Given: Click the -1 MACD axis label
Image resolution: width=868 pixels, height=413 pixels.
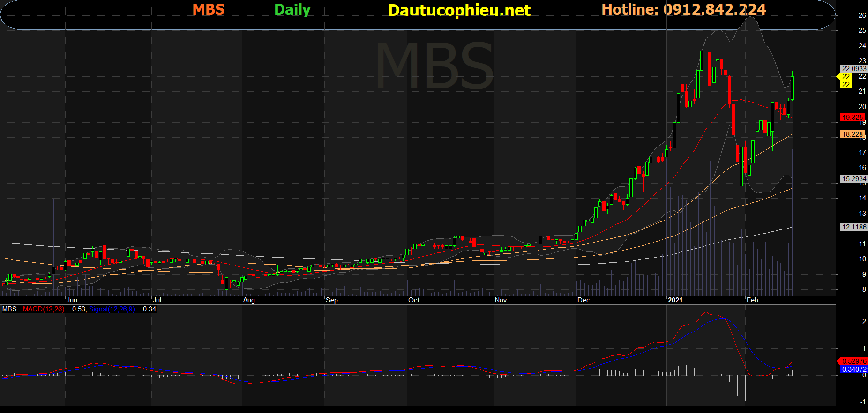Looking at the screenshot, I should coord(862,402).
